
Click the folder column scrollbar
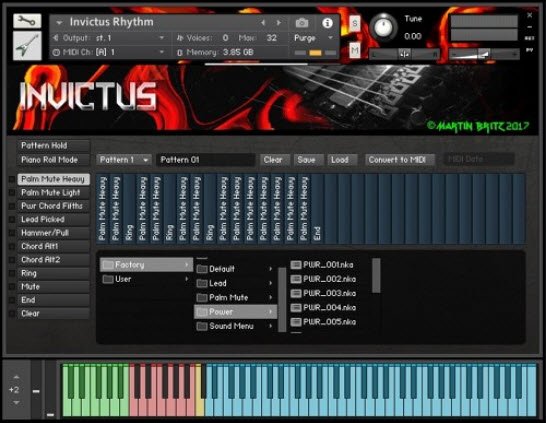(x=282, y=299)
